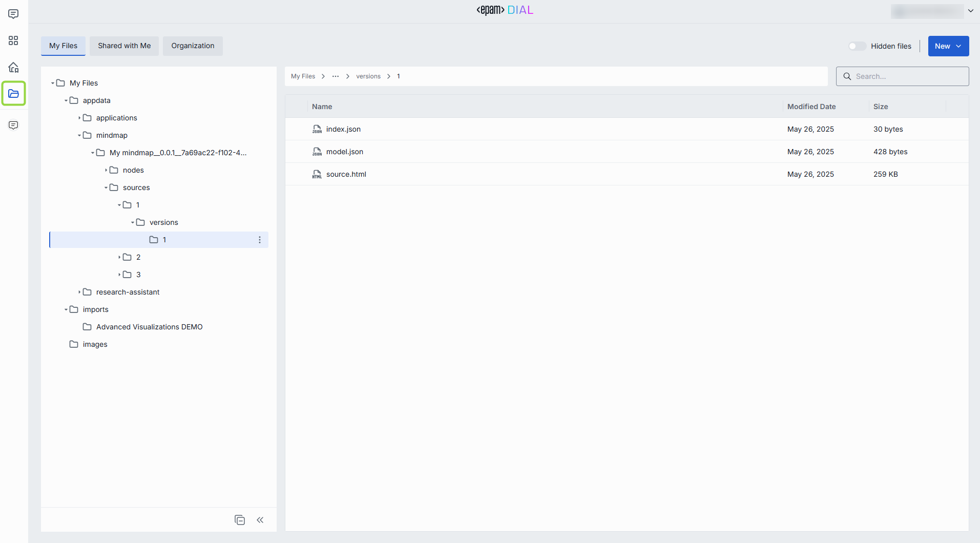Open the marketplace grid icon in sidebar
This screenshot has height=543, width=980.
click(13, 40)
